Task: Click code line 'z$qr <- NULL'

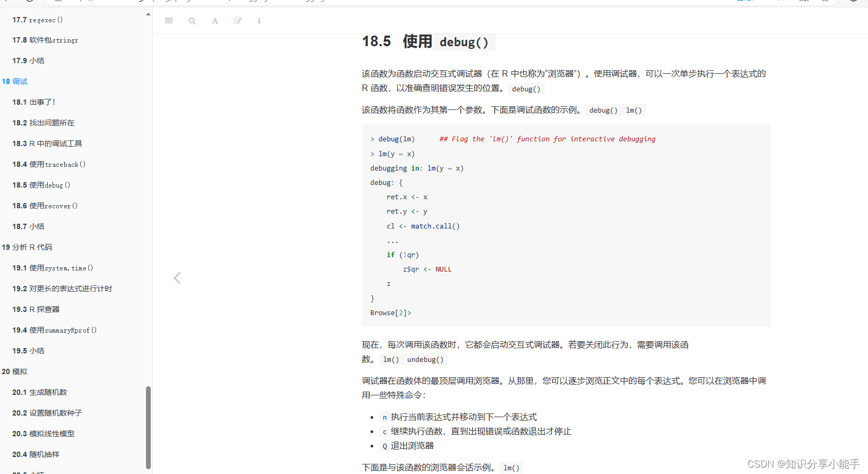Action: pyautogui.click(x=427, y=269)
